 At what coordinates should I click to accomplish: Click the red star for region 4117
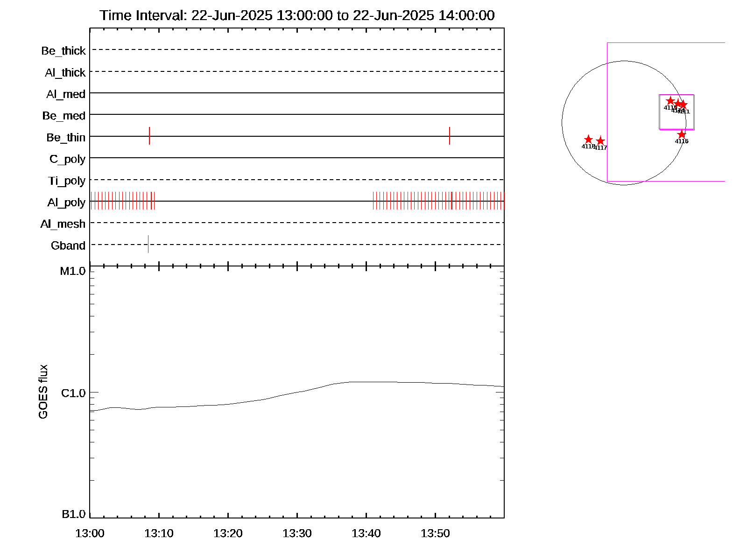point(600,141)
